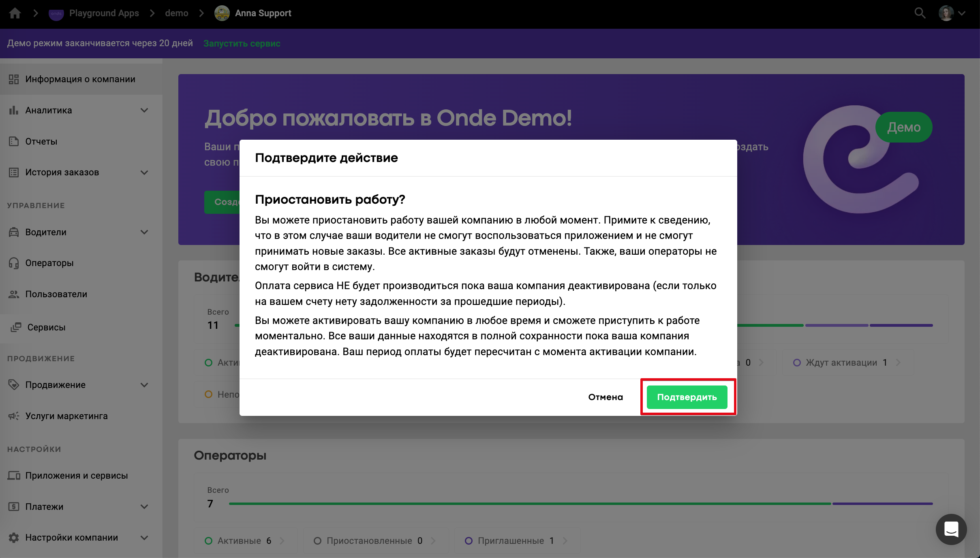
Task: Open the chat support bubble icon
Action: click(951, 529)
